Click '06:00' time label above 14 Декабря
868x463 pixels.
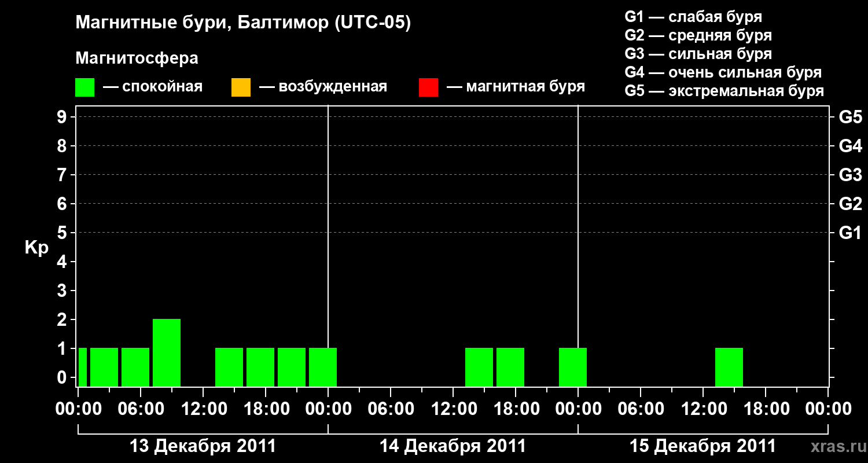click(x=391, y=409)
